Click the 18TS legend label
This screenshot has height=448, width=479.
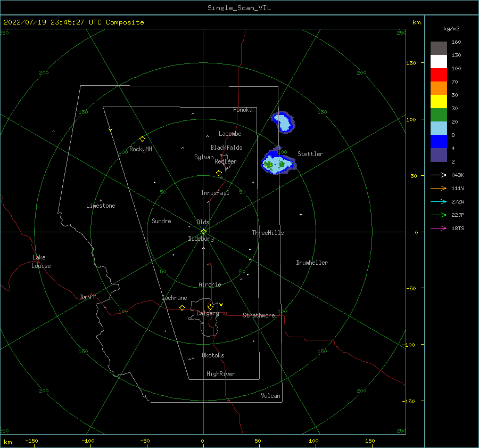[458, 228]
